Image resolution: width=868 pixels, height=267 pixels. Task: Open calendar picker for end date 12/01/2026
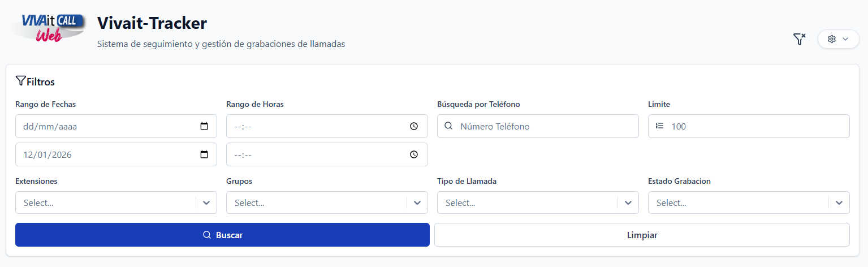(204, 154)
